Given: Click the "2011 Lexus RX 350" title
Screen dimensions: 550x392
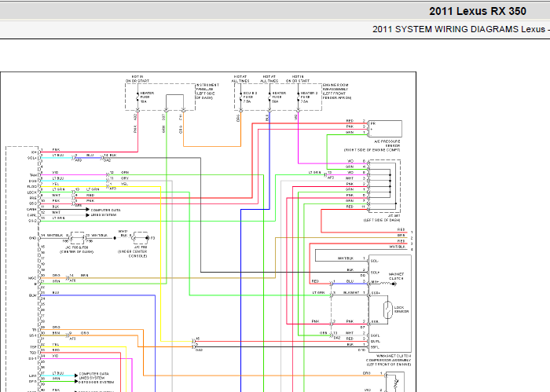Looking at the screenshot, I should pos(478,11).
